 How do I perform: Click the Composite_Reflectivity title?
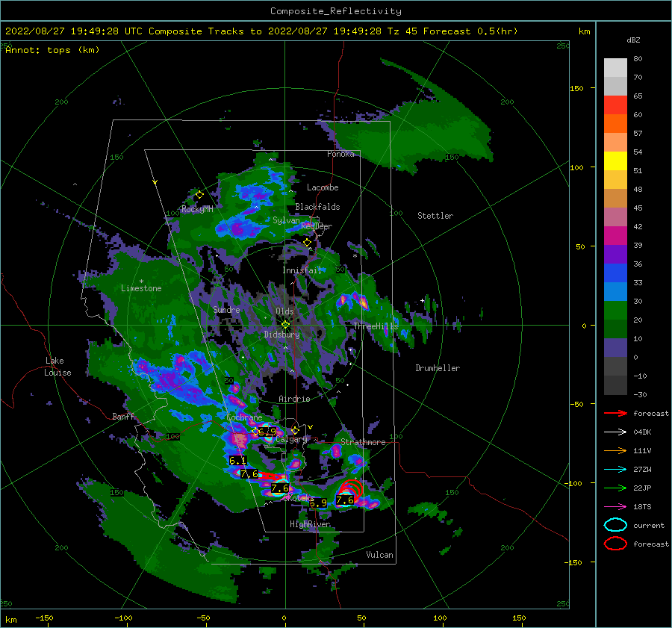click(x=336, y=11)
